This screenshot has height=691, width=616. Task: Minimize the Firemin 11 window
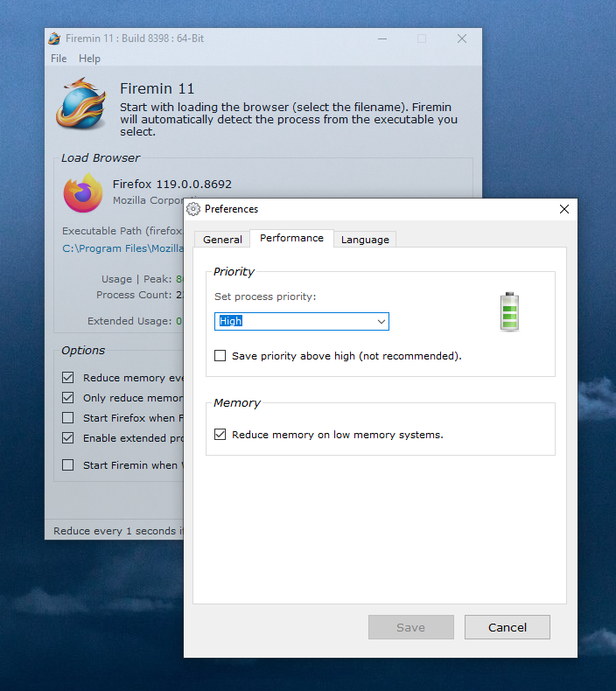[382, 38]
